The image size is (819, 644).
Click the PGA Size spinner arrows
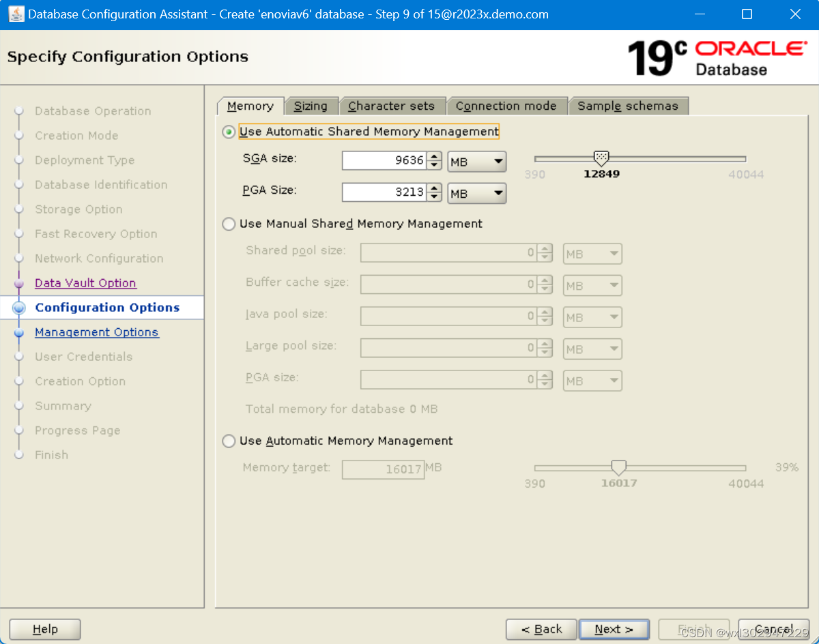pyautogui.click(x=435, y=192)
